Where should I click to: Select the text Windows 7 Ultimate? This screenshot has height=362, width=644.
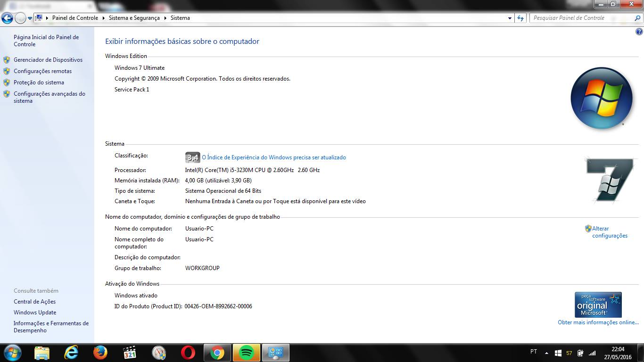pyautogui.click(x=140, y=68)
